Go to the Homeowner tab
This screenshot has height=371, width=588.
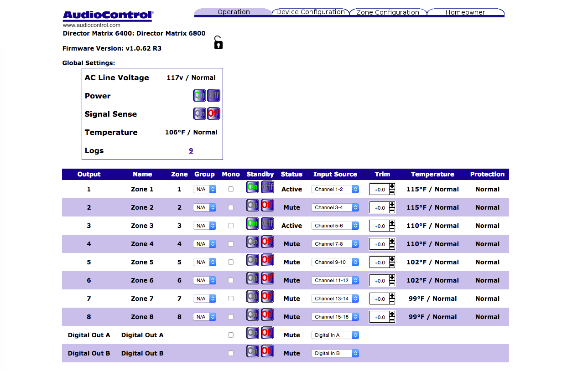pos(465,12)
